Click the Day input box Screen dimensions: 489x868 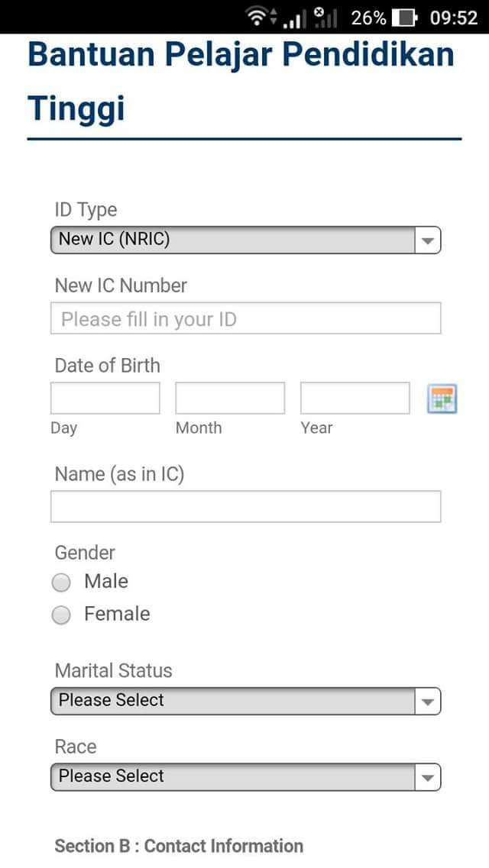click(x=105, y=398)
